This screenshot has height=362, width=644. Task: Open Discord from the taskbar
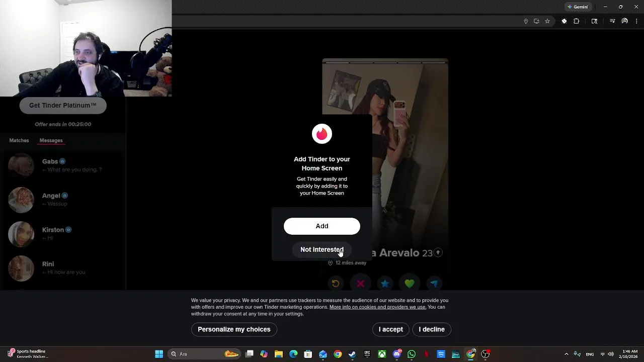click(x=397, y=354)
